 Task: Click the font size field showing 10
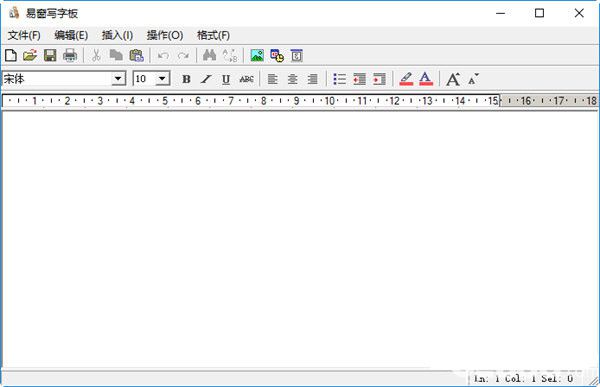point(145,79)
